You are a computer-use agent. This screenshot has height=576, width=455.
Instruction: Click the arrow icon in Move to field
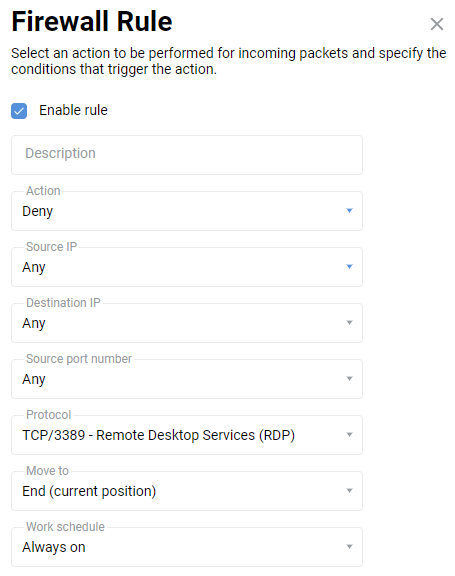click(x=349, y=490)
